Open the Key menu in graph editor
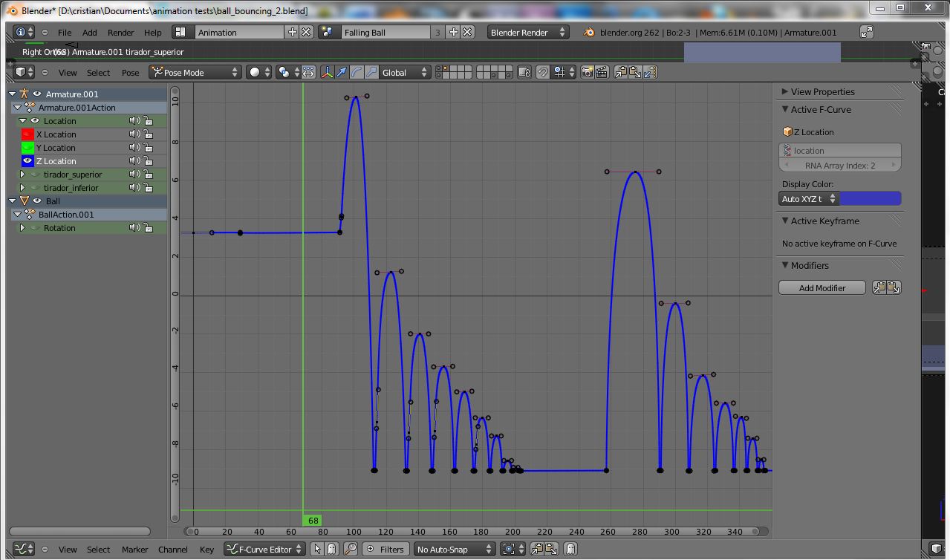Viewport: 950px width, 560px height. [206, 549]
